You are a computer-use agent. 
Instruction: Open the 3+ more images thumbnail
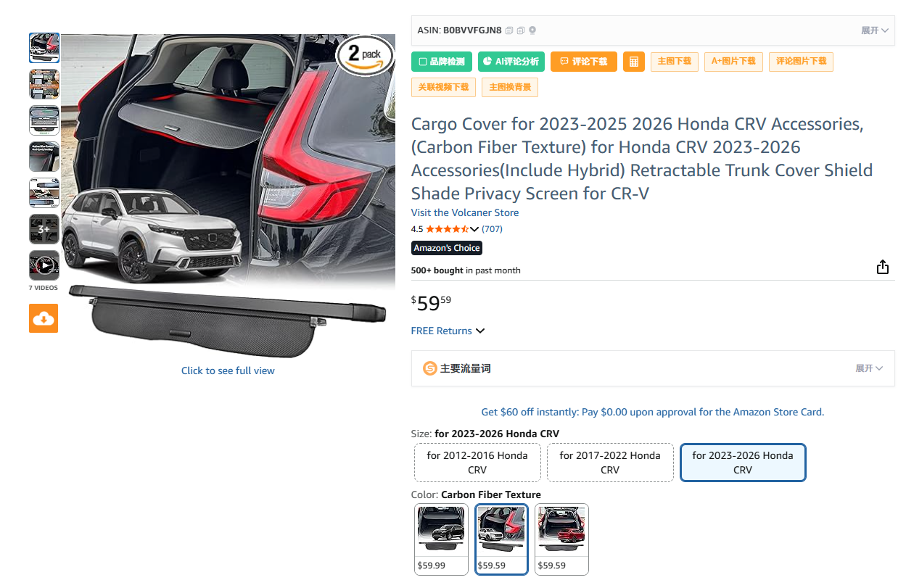(x=44, y=229)
